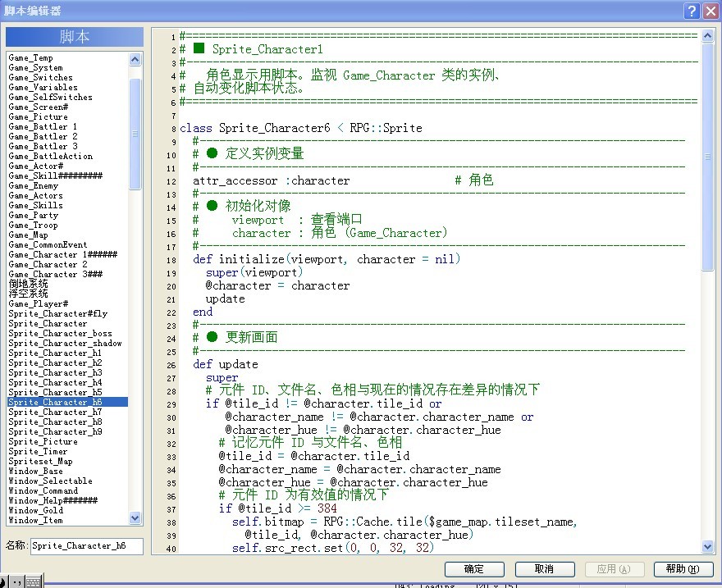The image size is (722, 588).
Task: Open the Window_Selectable script
Action: click(x=51, y=481)
